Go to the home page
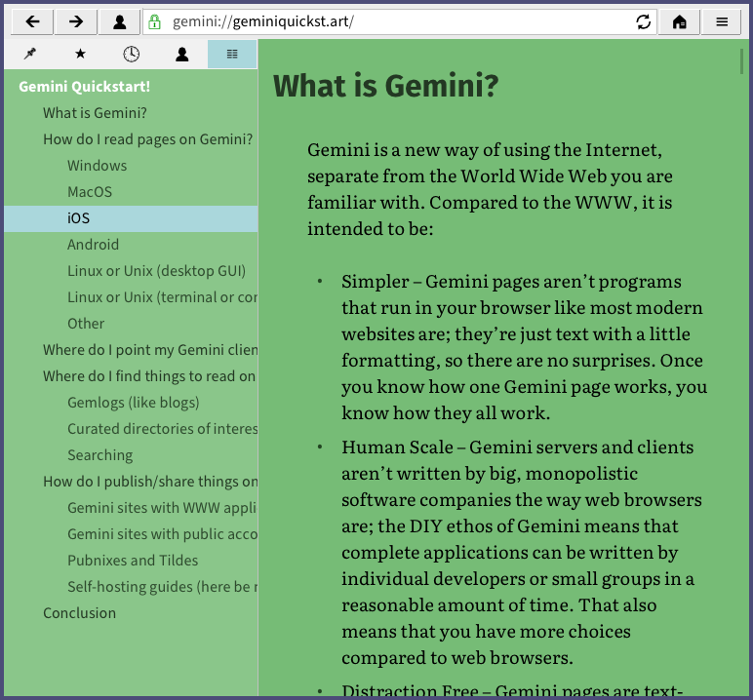Viewport: 753px width, 700px height. [x=680, y=21]
